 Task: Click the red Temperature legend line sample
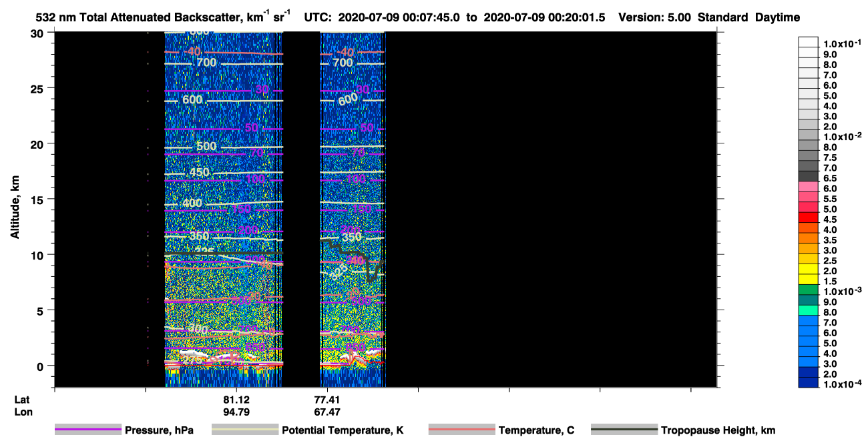(461, 430)
